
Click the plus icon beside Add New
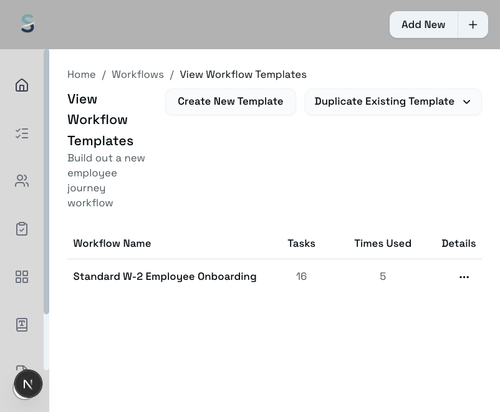tap(473, 25)
